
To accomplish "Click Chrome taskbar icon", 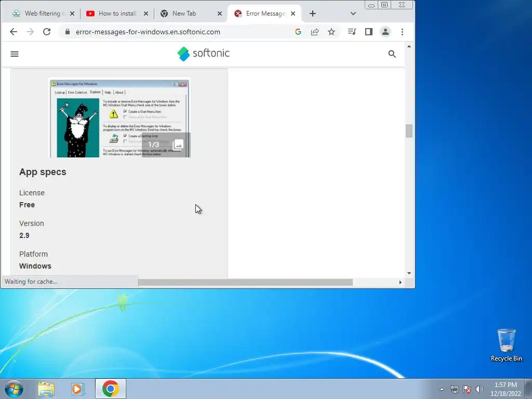I will point(111,389).
